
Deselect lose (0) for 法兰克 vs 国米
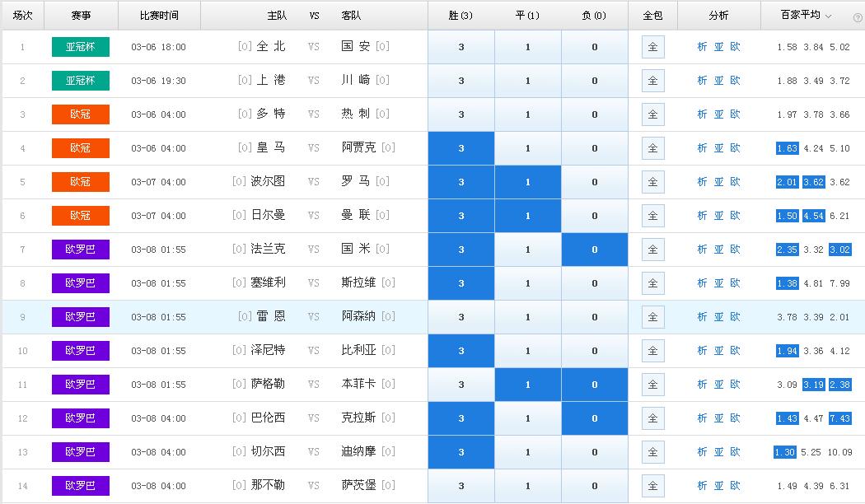595,250
